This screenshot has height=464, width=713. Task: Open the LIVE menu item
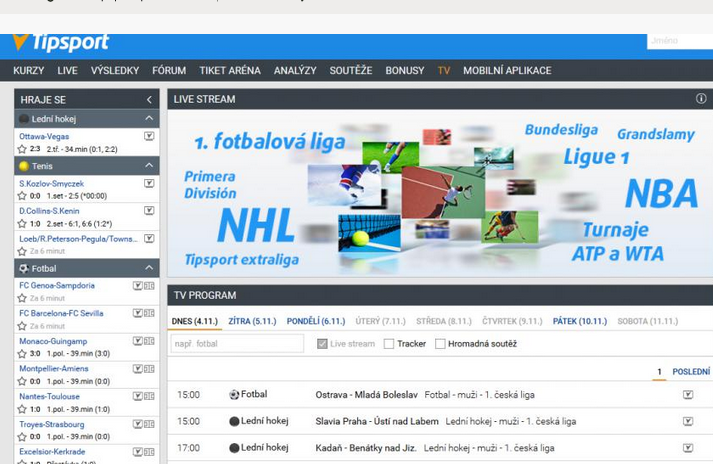pos(67,71)
